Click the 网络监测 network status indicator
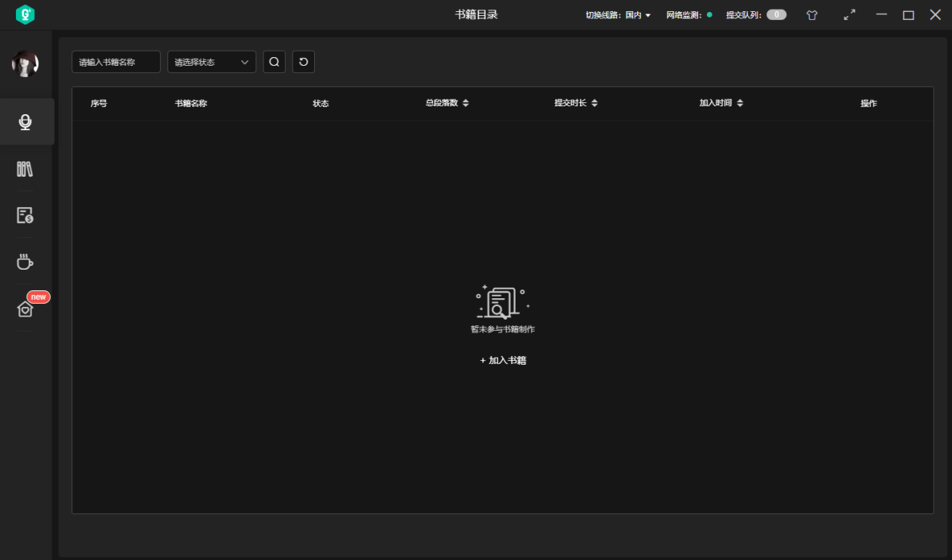The image size is (952, 560). 709,15
